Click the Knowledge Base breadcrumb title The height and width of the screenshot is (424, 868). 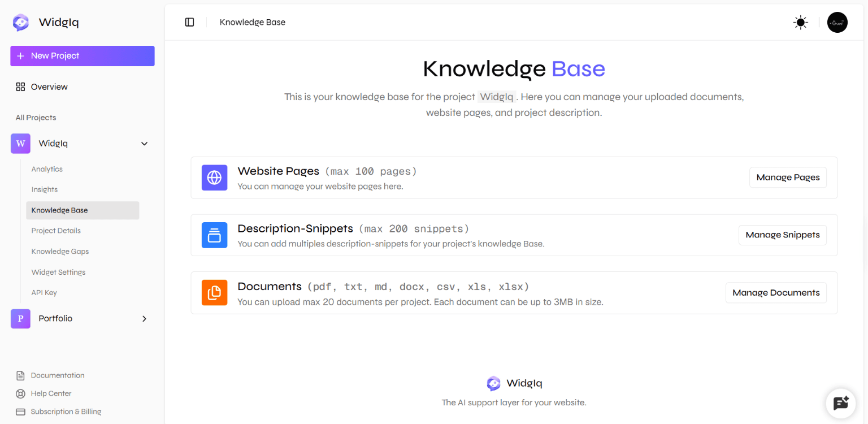[x=253, y=22]
